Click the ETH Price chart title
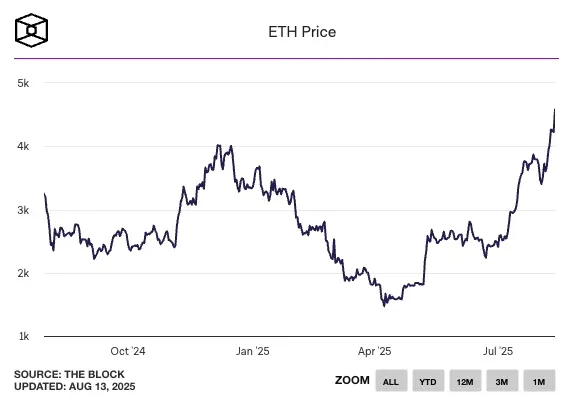This screenshot has width=570, height=397. pyautogui.click(x=302, y=32)
